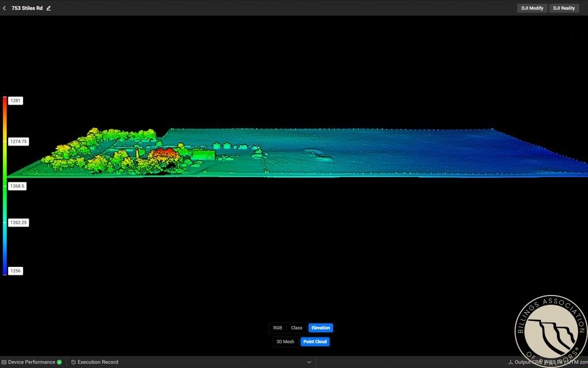Click the Execution Record history icon
Image resolution: width=588 pixels, height=368 pixels.
pyautogui.click(x=73, y=362)
